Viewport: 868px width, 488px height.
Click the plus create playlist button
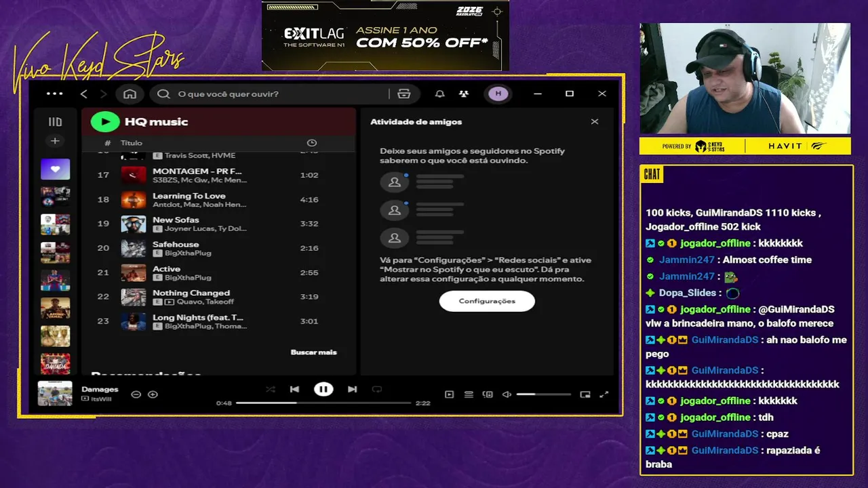(x=55, y=141)
